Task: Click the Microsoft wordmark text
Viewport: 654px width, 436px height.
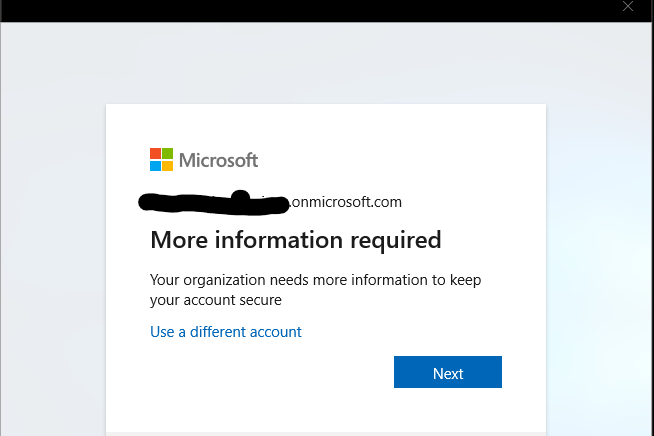Action: point(218,160)
